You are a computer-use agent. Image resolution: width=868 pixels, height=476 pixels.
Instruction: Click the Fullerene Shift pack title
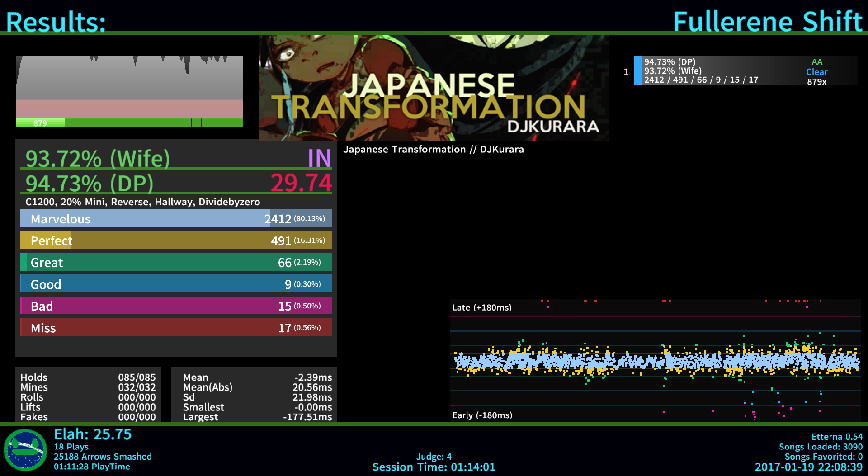768,21
